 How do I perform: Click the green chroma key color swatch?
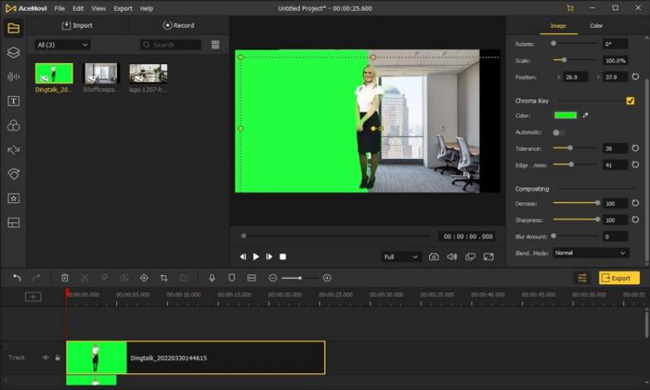point(565,115)
